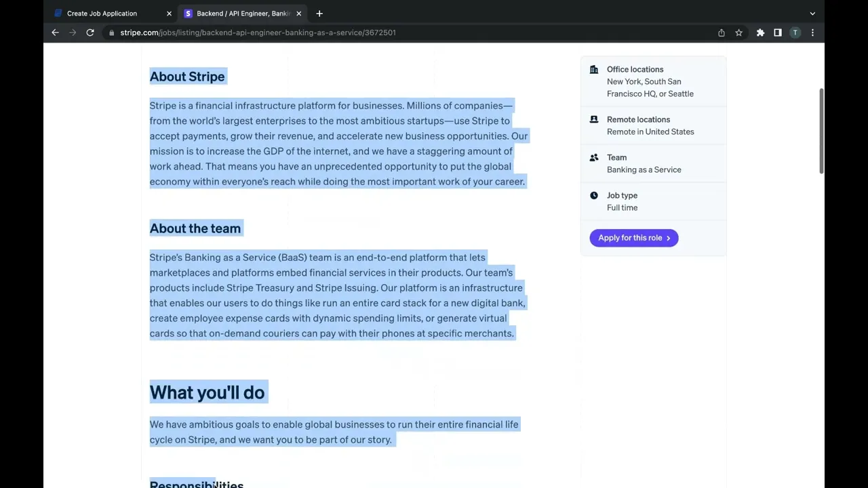Click the browser forward arrow

point(73,33)
